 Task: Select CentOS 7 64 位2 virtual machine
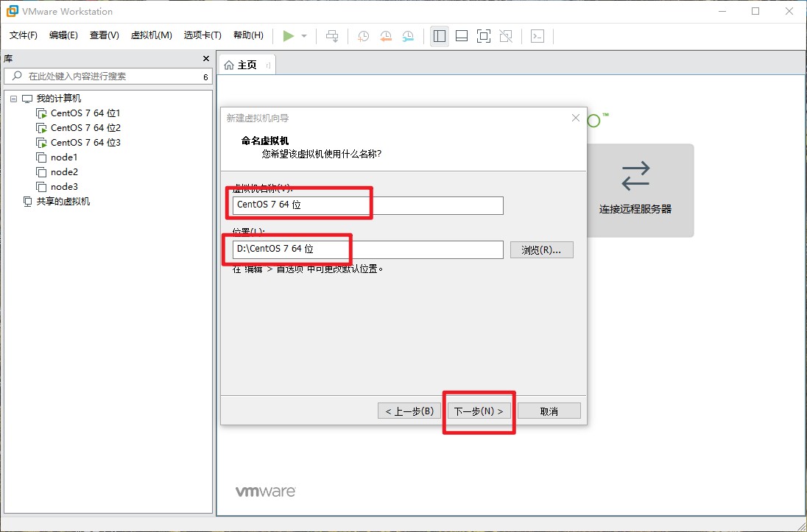pyautogui.click(x=85, y=127)
